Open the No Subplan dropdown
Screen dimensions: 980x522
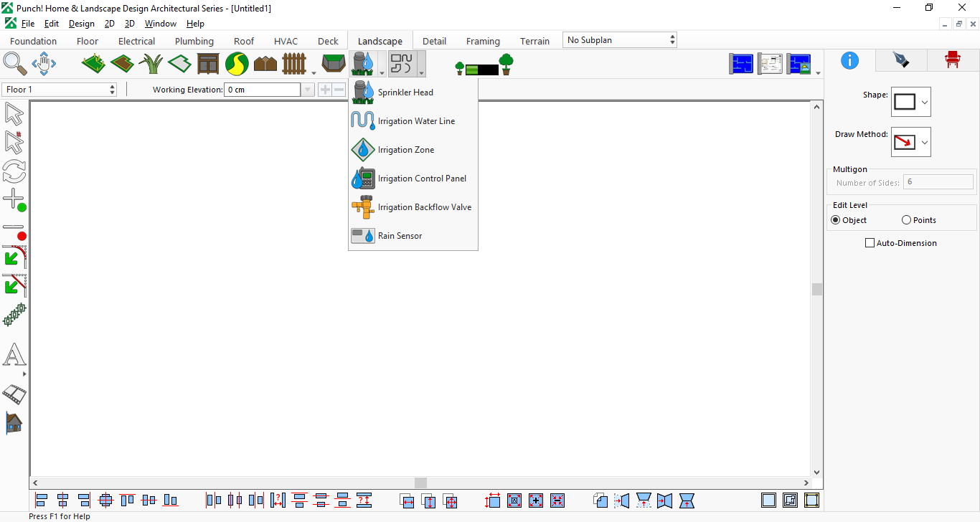[x=620, y=40]
